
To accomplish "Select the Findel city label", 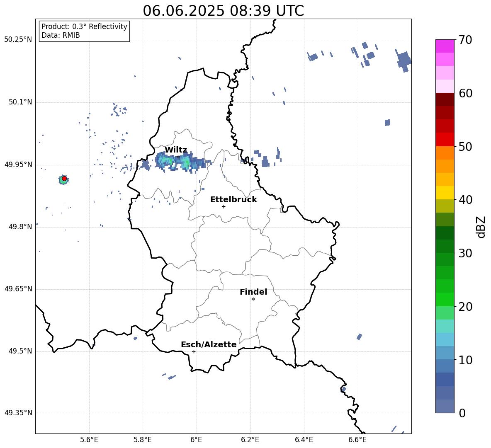I will [253, 292].
